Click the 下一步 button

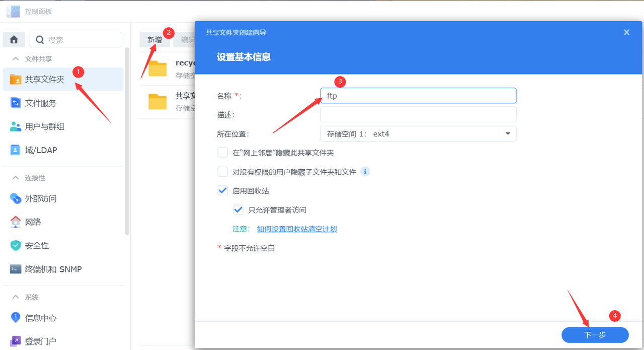pyautogui.click(x=595, y=335)
